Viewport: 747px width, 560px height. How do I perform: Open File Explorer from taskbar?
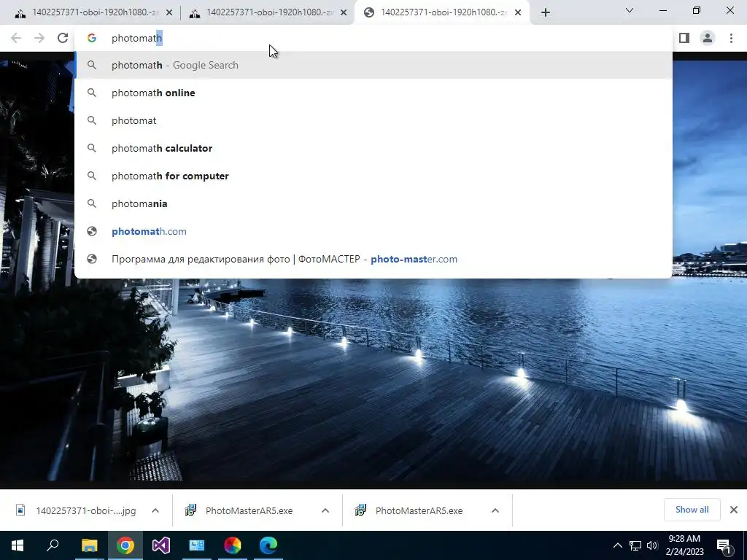[x=89, y=545]
